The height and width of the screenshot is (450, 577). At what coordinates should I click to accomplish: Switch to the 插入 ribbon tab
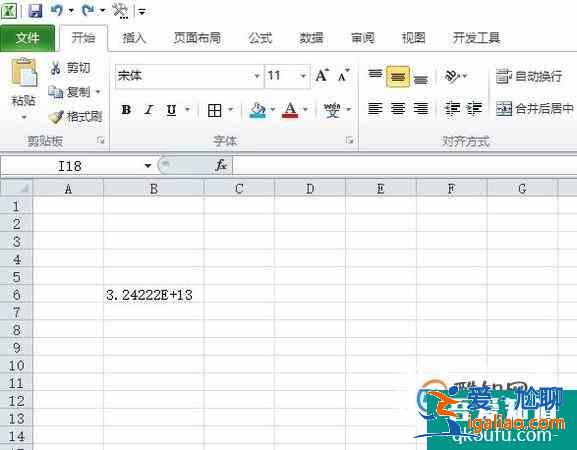[x=134, y=38]
